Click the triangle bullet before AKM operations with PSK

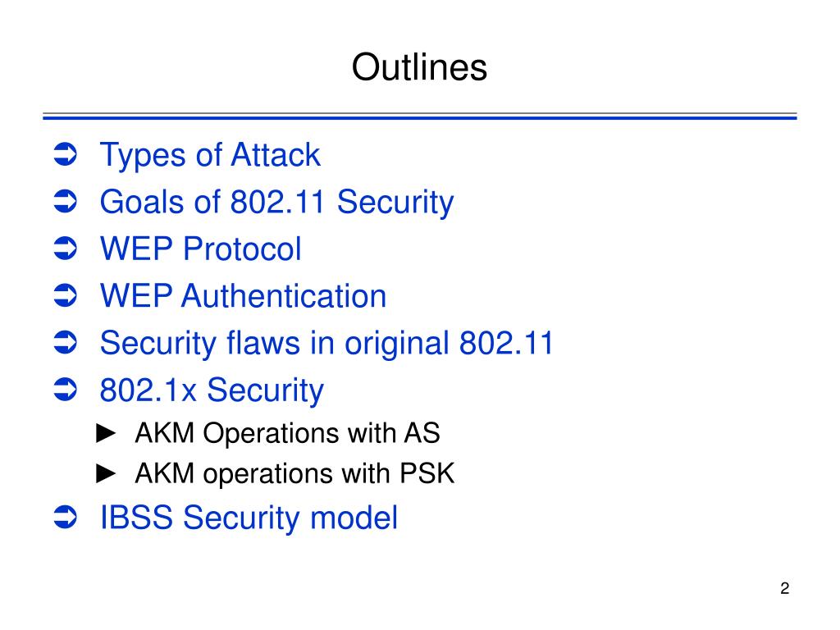(x=106, y=473)
